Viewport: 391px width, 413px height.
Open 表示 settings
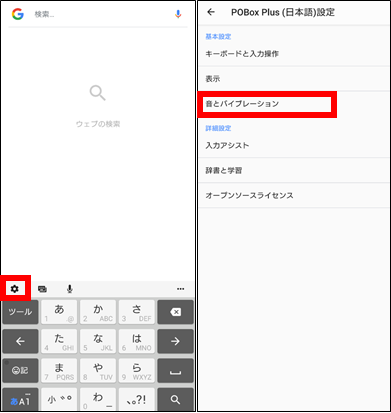pos(294,79)
